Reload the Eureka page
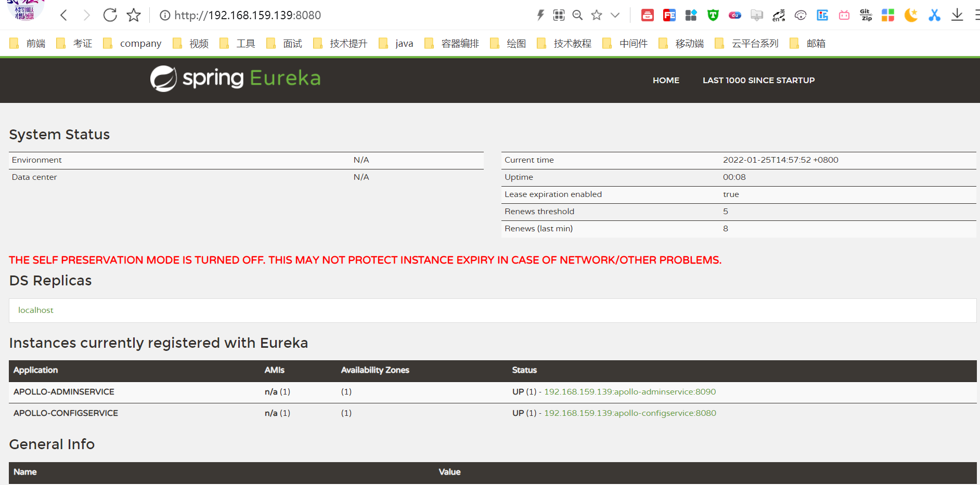Image resolution: width=980 pixels, height=485 pixels. point(110,15)
